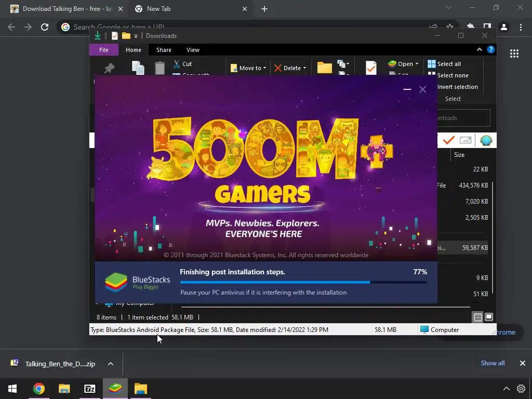Screen dimensions: 532x399
Task: Close the BlueStacks installer window
Action: pyautogui.click(x=422, y=89)
